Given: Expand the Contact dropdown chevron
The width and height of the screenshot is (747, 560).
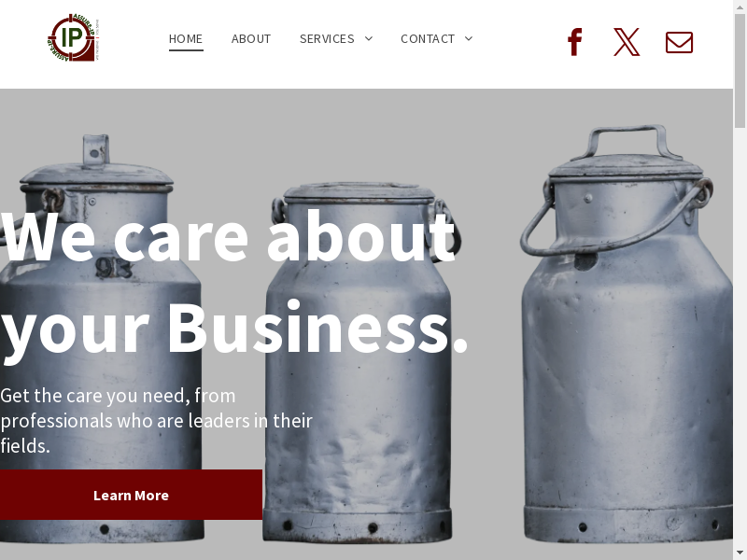Looking at the screenshot, I should pos(469,38).
